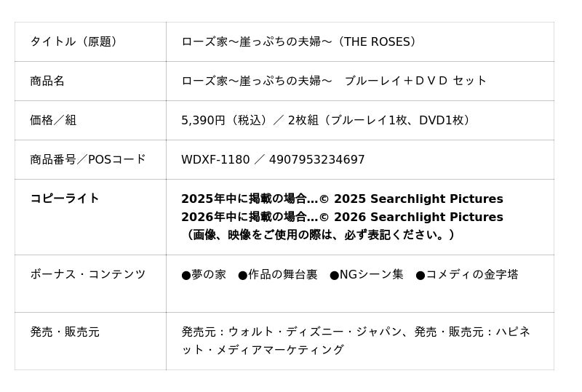The image size is (582, 392).
Task: Click the © 2026 Searchlight Pictures line
Action: (x=342, y=217)
